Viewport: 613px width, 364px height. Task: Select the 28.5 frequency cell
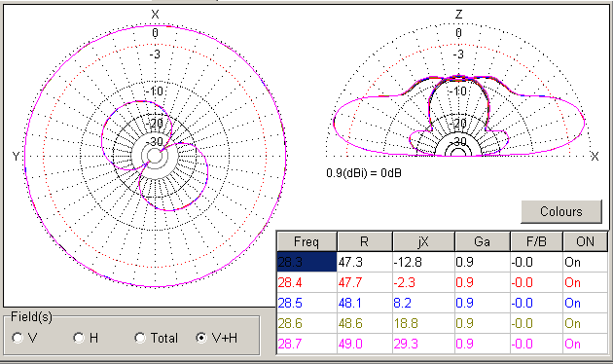tap(306, 303)
